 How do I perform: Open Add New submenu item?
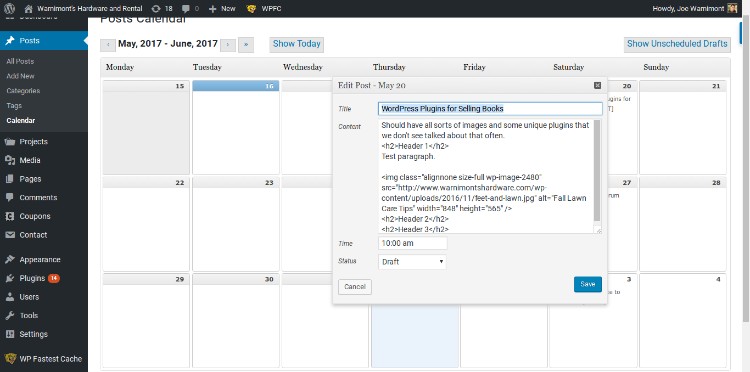21,76
